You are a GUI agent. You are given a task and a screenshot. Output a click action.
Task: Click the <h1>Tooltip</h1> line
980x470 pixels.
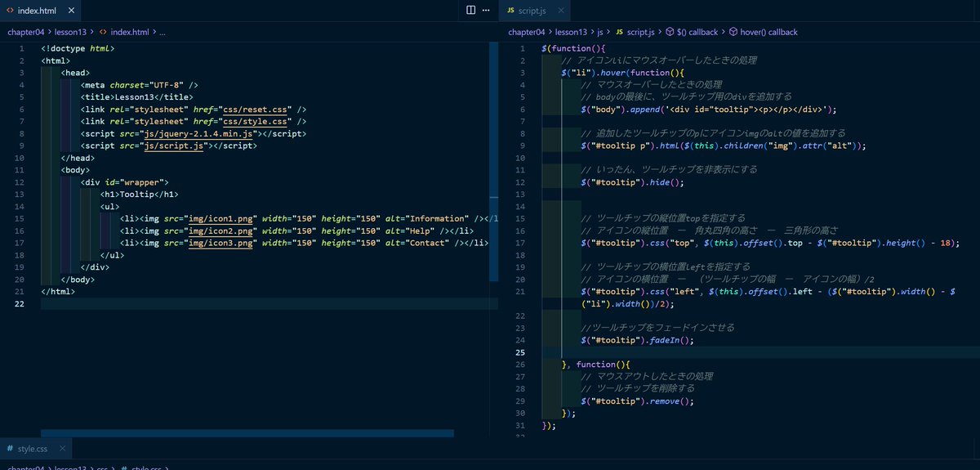[140, 194]
